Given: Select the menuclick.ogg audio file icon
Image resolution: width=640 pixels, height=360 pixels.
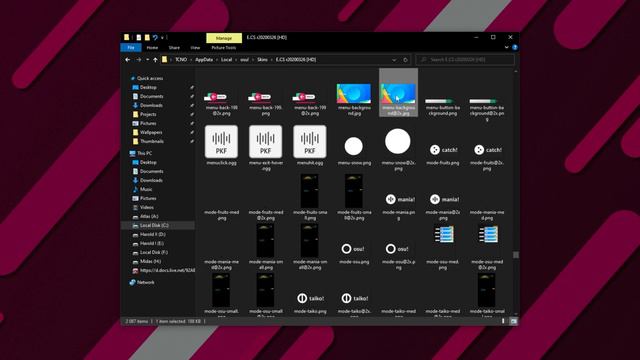Looking at the screenshot, I should pyautogui.click(x=221, y=142).
